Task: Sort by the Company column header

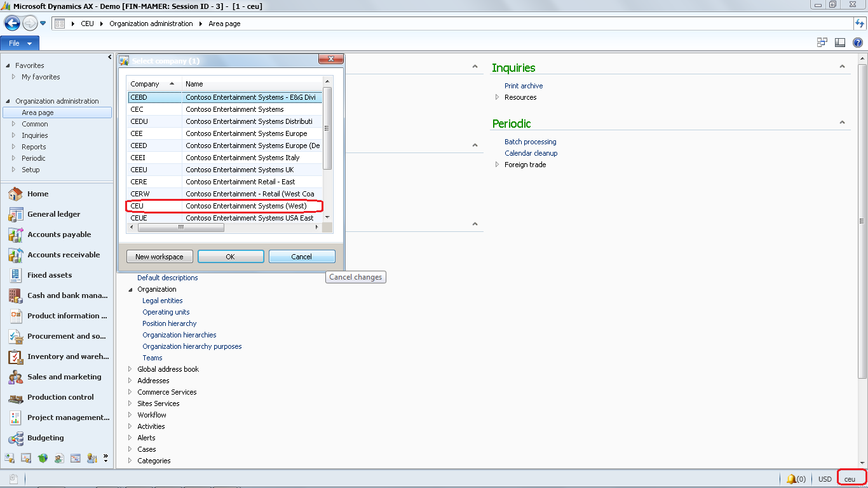Action: 154,84
